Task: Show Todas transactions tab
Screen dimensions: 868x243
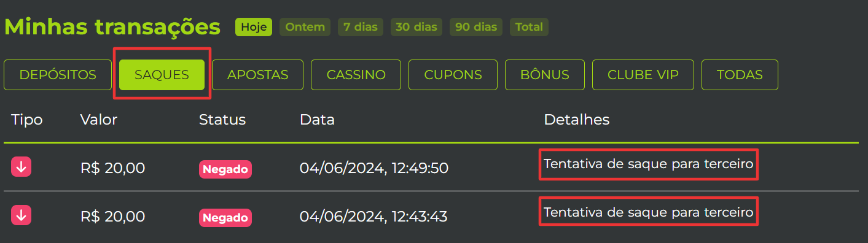Action: point(740,75)
